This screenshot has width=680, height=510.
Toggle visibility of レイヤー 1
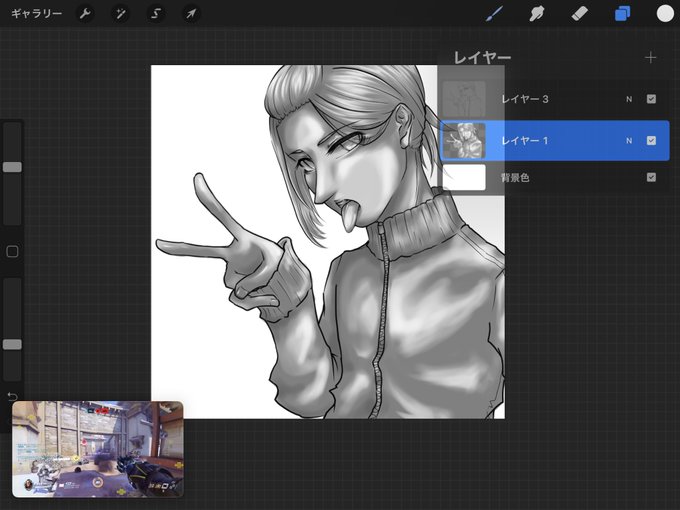point(651,141)
